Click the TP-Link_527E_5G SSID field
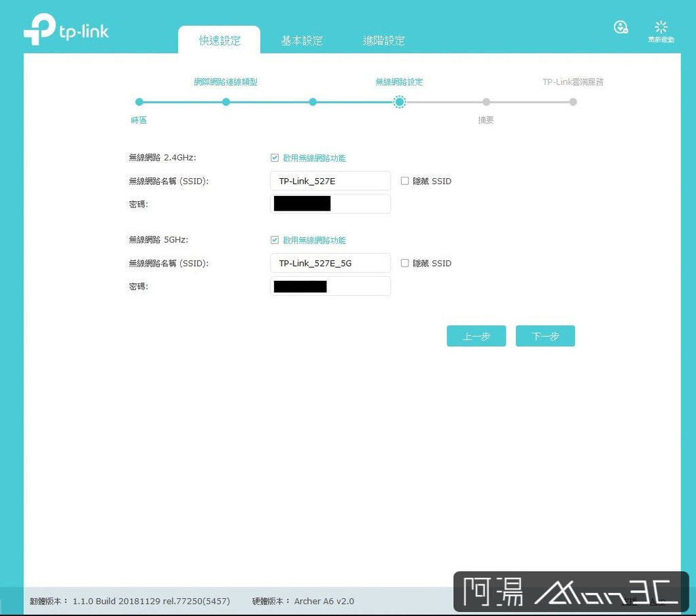This screenshot has width=696, height=616. coord(330,263)
